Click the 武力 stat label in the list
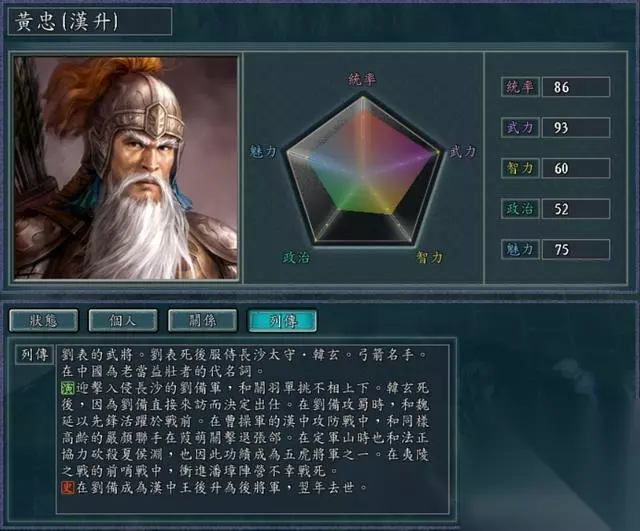 coord(520,127)
